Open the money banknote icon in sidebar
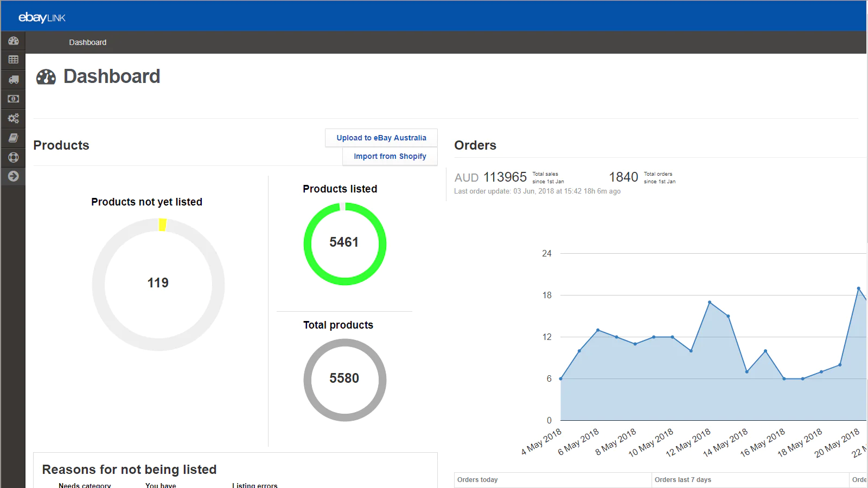This screenshot has height=488, width=868. click(13, 99)
